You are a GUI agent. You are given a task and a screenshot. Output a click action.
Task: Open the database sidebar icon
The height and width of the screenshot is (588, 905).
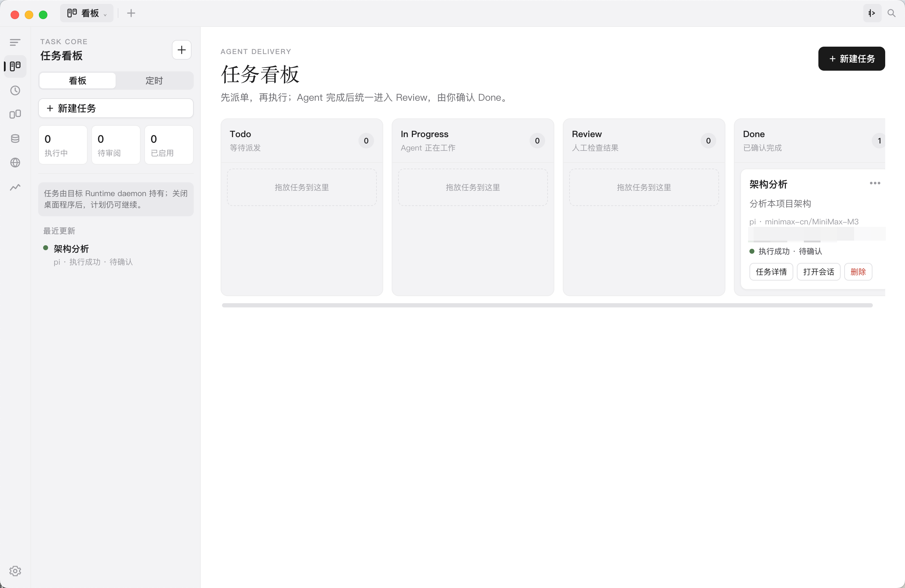[15, 139]
